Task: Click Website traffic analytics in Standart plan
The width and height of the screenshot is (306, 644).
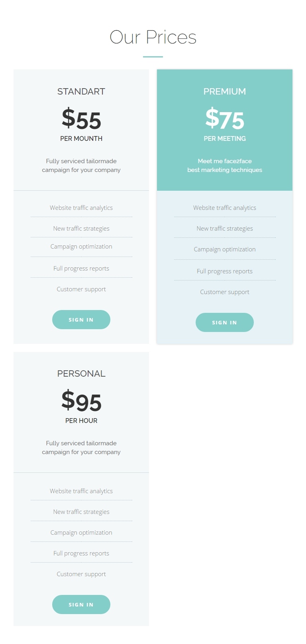Action: [81, 208]
